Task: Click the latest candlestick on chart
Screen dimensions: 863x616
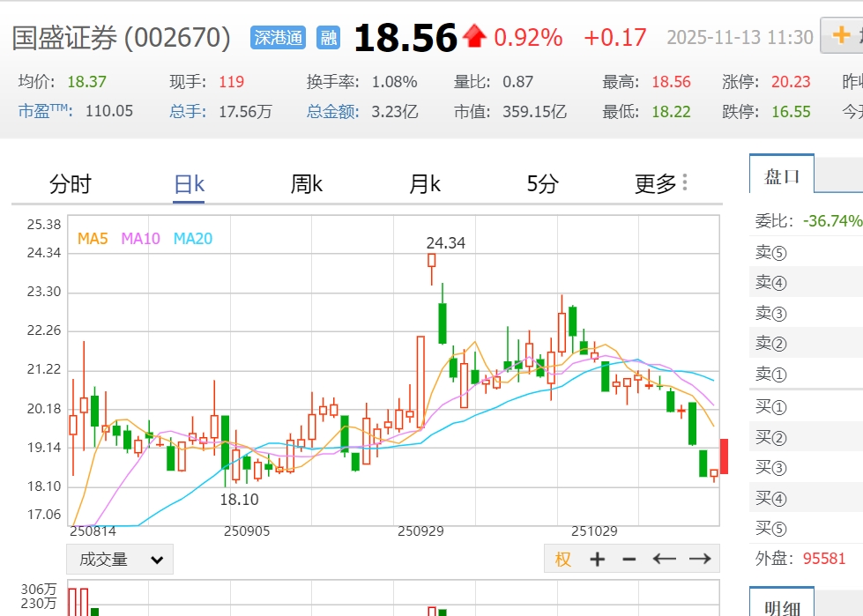Action: coord(714,474)
